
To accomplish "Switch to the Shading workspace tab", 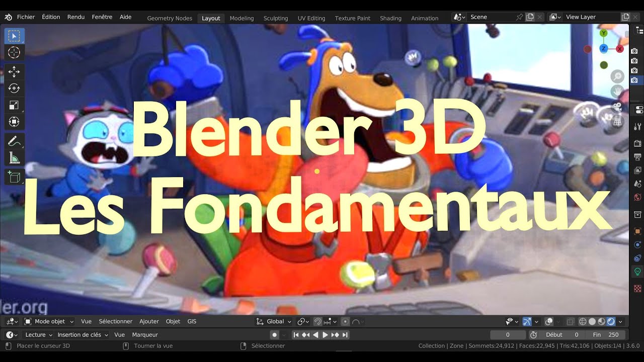I will tap(390, 18).
